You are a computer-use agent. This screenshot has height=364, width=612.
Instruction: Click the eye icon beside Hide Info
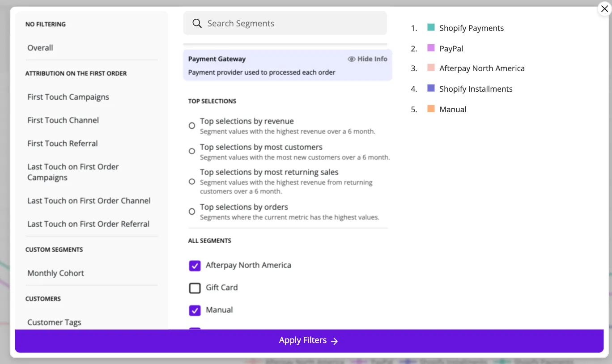click(x=352, y=59)
